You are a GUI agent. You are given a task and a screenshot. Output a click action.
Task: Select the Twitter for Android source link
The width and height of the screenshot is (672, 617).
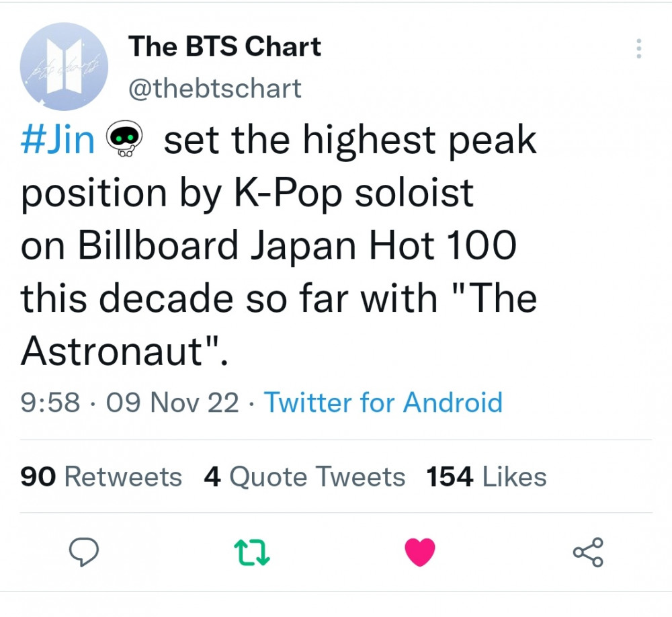(383, 403)
